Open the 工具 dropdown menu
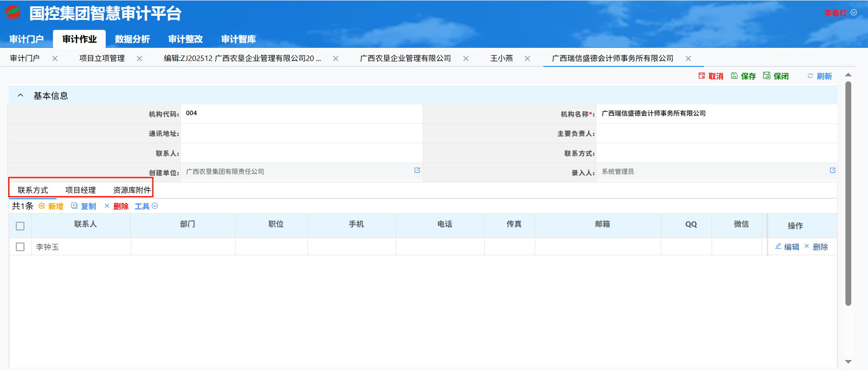The width and height of the screenshot is (868, 379). coord(146,206)
